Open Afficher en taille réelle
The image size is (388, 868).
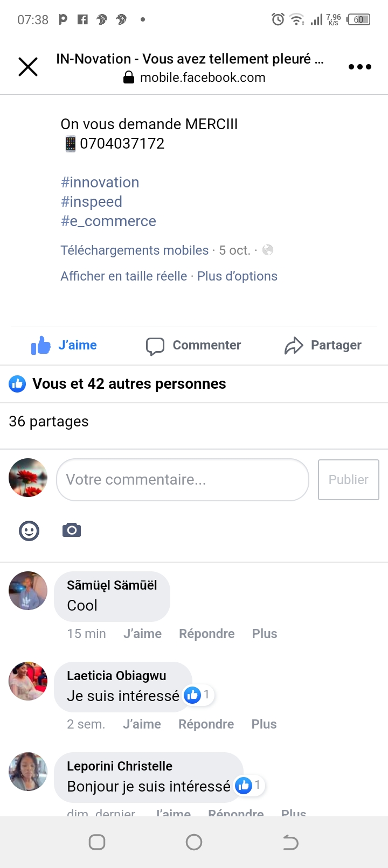click(123, 276)
